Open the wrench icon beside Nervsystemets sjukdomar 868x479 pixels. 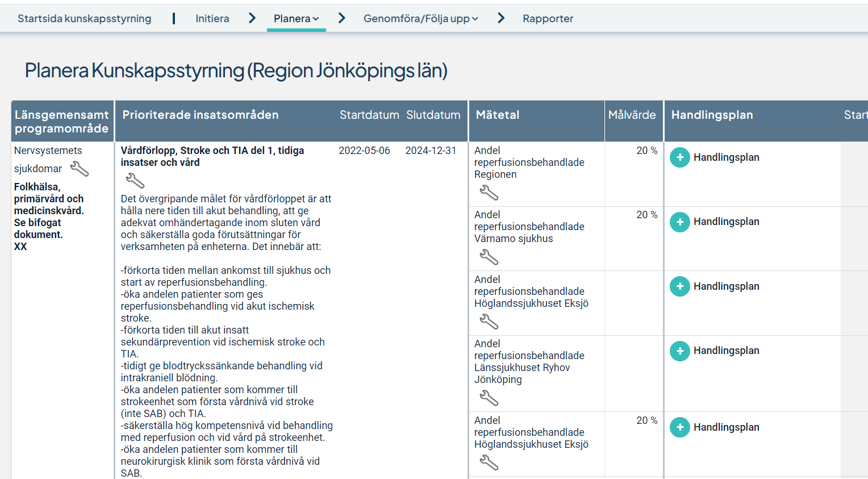(x=80, y=169)
